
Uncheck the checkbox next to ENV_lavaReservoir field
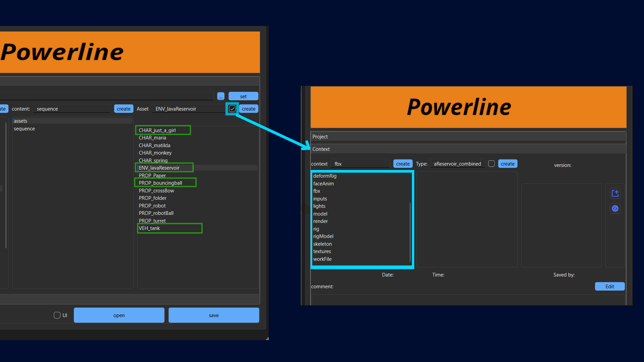point(232,109)
